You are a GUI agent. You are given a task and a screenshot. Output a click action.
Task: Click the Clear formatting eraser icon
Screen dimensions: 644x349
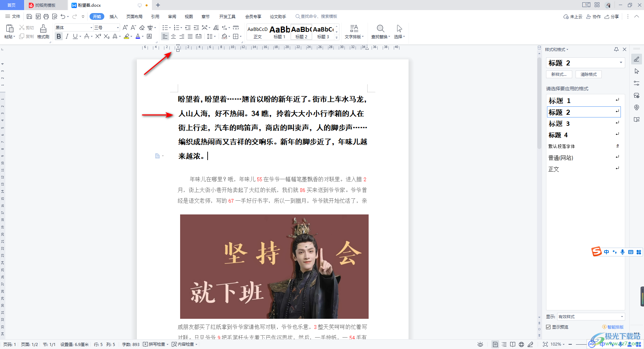click(x=142, y=28)
